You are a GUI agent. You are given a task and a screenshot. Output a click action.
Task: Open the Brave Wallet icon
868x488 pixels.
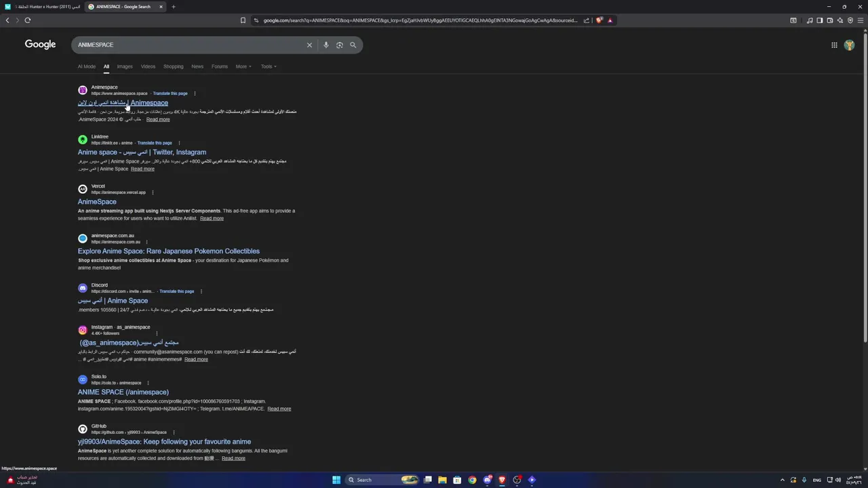point(829,20)
